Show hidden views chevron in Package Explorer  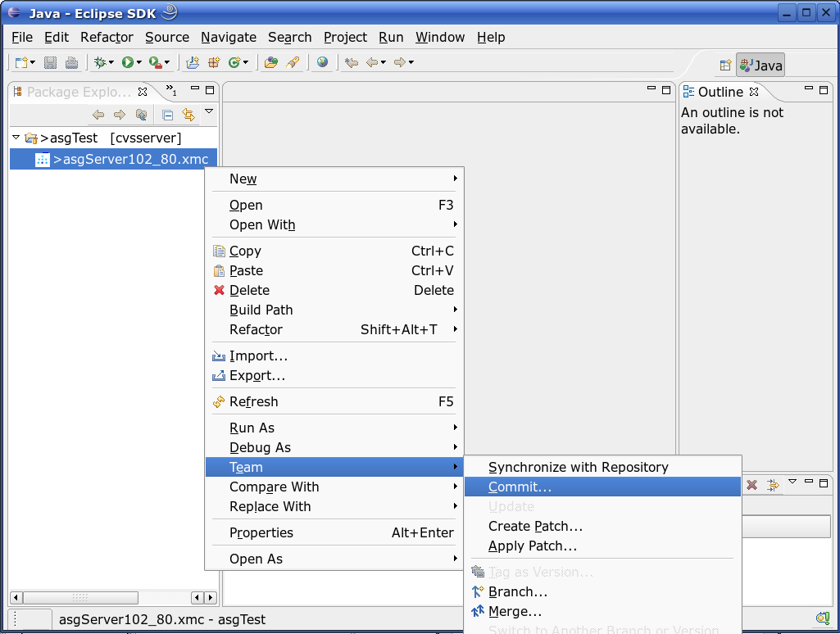click(x=171, y=90)
